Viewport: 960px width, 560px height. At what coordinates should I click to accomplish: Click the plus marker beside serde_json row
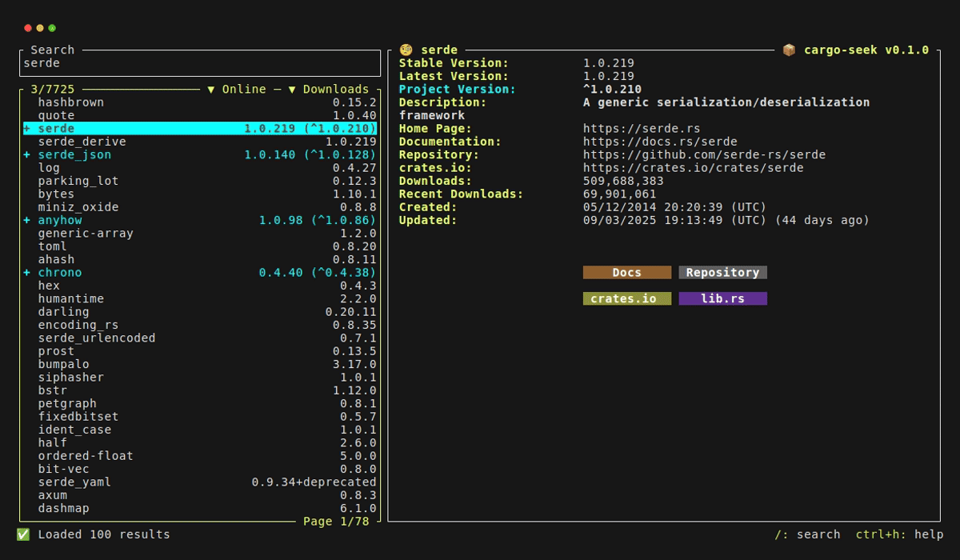pos(26,154)
